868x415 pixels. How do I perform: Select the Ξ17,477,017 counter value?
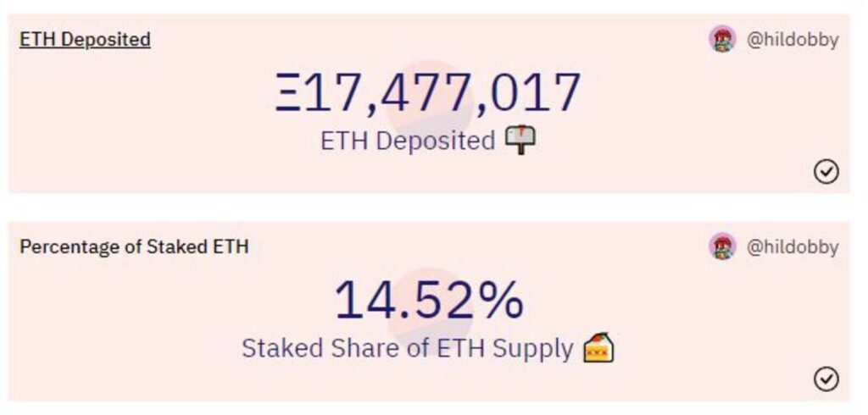click(427, 92)
